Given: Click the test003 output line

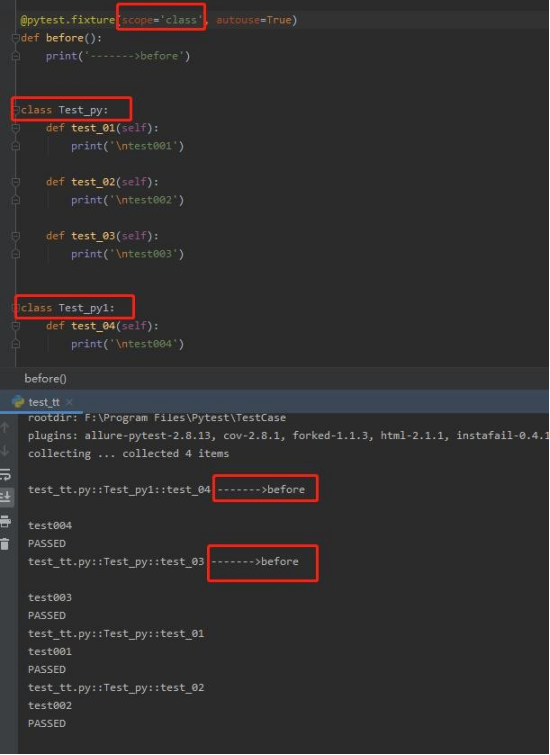Looking at the screenshot, I should click(x=50, y=598).
